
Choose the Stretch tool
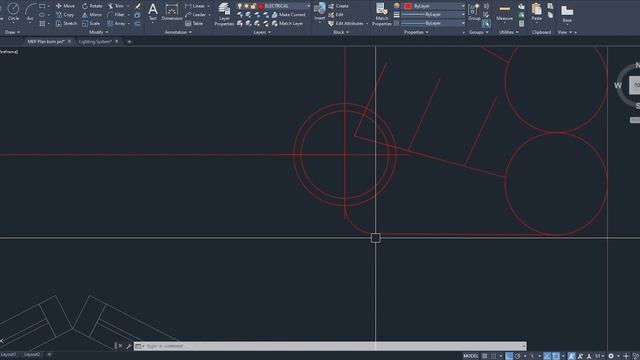click(66, 24)
